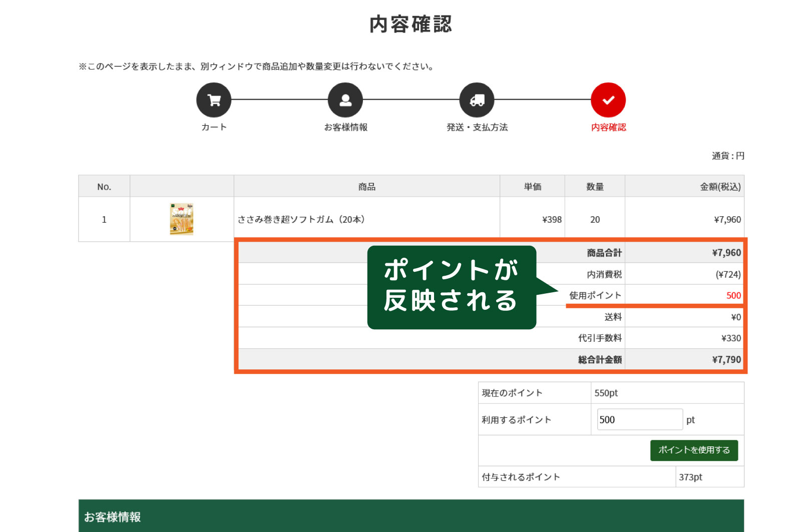The image size is (801, 532).
Task: Click the red 内容確認 step label
Action: [609, 127]
